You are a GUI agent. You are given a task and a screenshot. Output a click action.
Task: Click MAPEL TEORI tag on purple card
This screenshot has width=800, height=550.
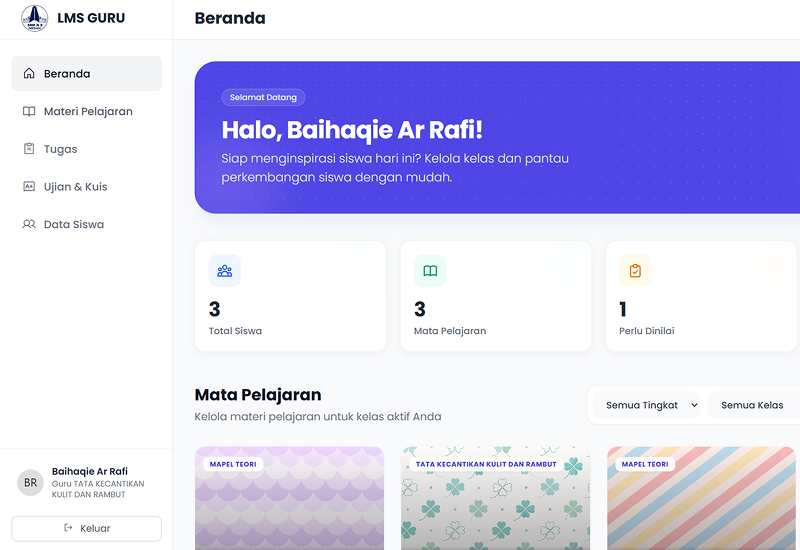(233, 464)
